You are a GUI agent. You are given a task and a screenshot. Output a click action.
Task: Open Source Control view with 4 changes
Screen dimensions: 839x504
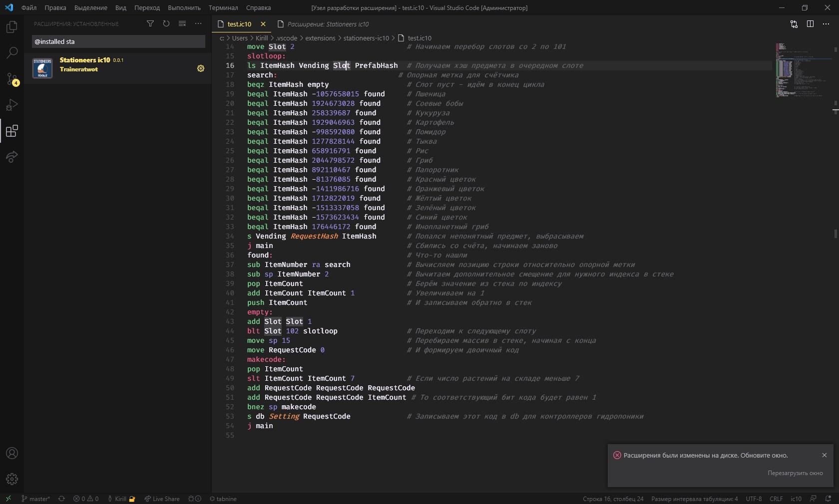pos(12,79)
